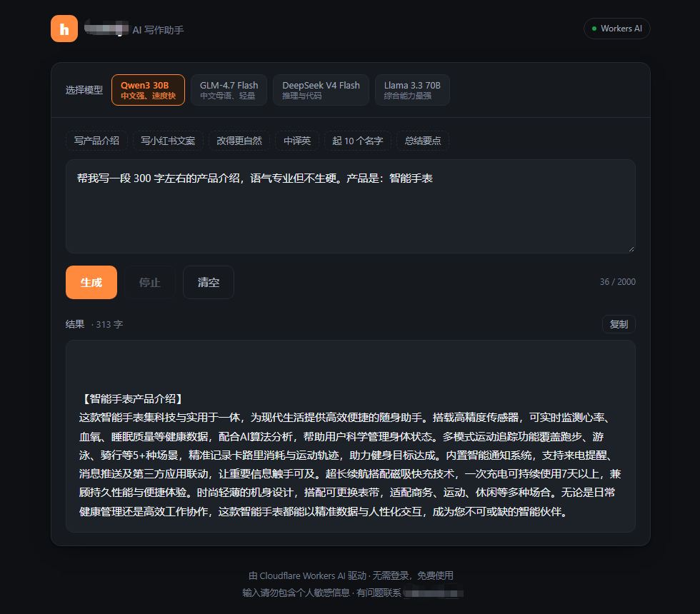Image resolution: width=700 pixels, height=614 pixels.
Task: Click the 停止 button
Action: tap(149, 283)
